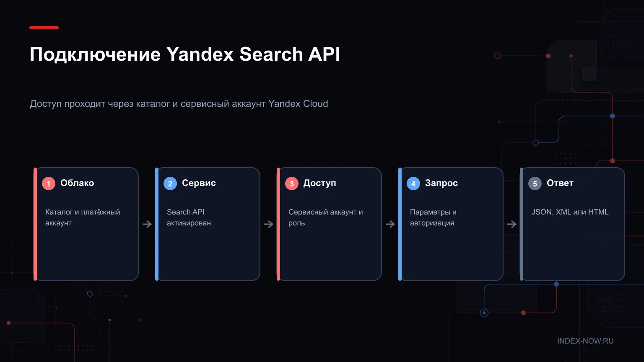Click the text 'Сервисный аккаунт и роль'

pos(326,217)
